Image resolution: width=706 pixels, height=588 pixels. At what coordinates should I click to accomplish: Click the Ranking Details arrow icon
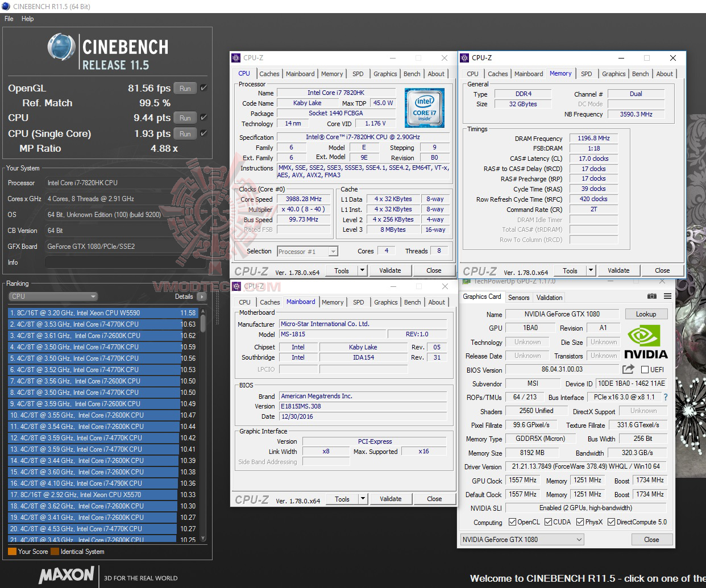pyautogui.click(x=201, y=297)
